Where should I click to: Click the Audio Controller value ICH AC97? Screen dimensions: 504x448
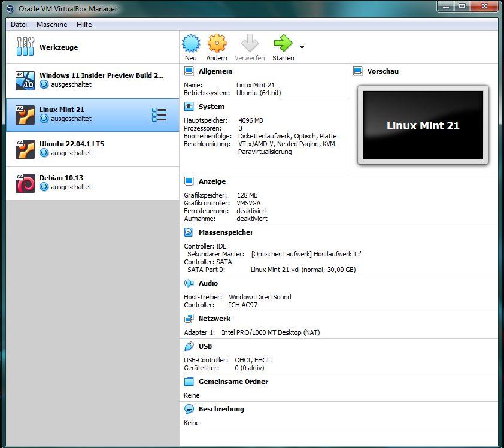243,305
